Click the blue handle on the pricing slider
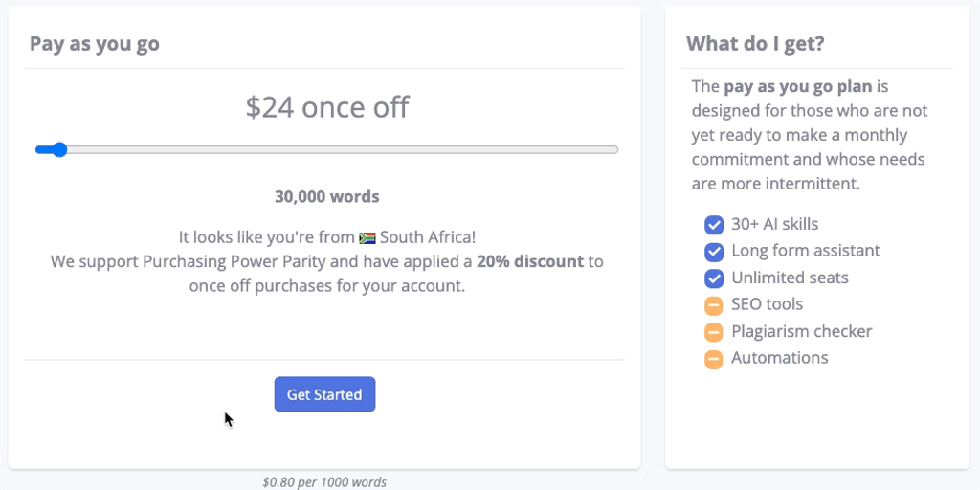The width and height of the screenshot is (980, 490). point(59,149)
